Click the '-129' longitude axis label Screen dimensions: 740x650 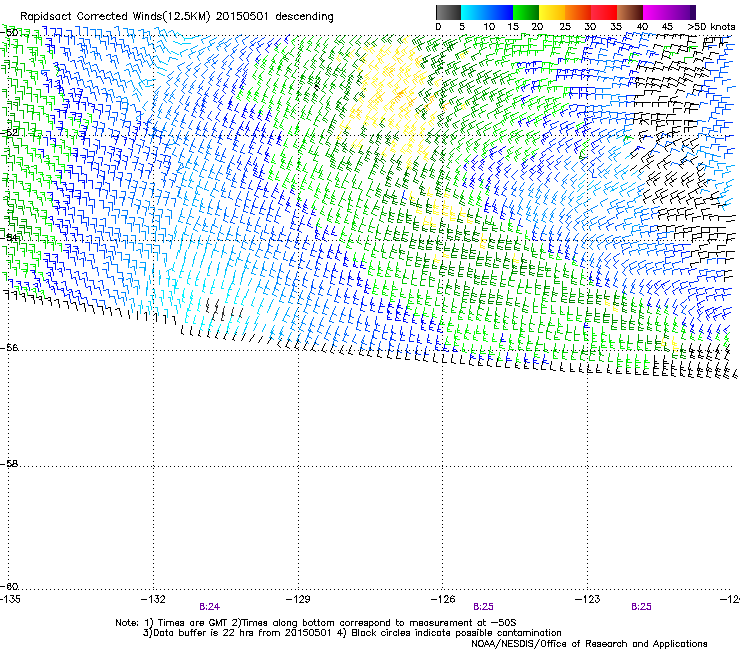(298, 599)
